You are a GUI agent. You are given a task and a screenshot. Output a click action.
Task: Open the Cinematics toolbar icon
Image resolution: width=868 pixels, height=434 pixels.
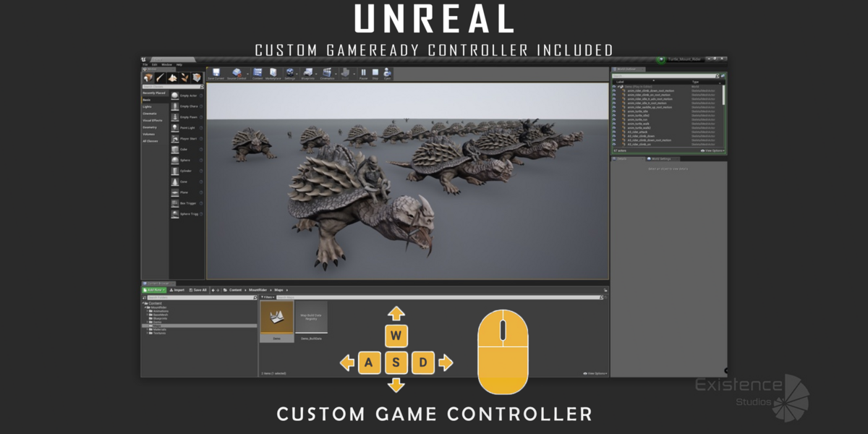(328, 73)
